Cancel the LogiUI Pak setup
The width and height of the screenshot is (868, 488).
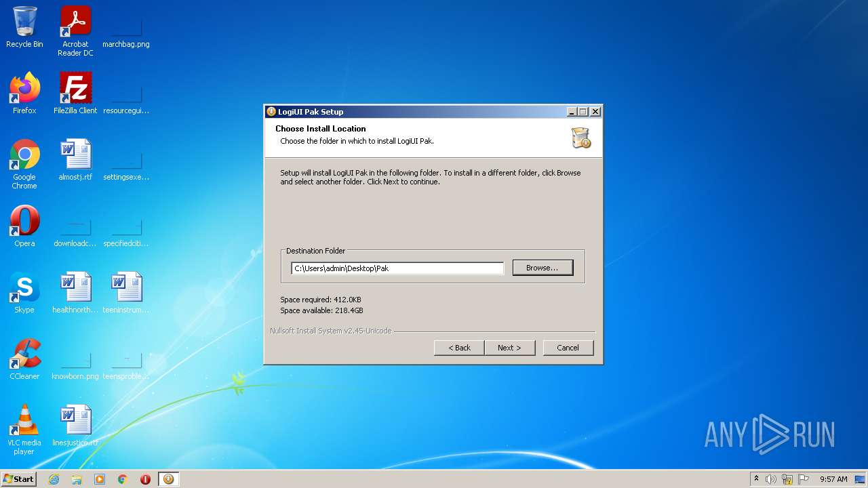pyautogui.click(x=568, y=348)
